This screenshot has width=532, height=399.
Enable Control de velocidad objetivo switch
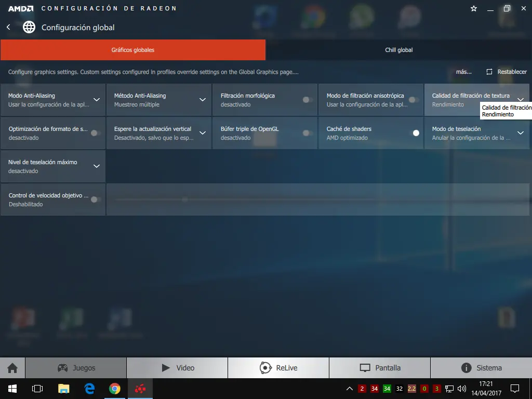pyautogui.click(x=96, y=199)
